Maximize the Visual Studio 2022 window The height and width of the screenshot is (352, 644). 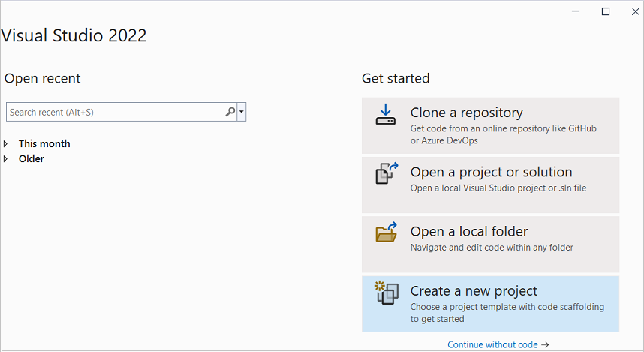tap(606, 11)
